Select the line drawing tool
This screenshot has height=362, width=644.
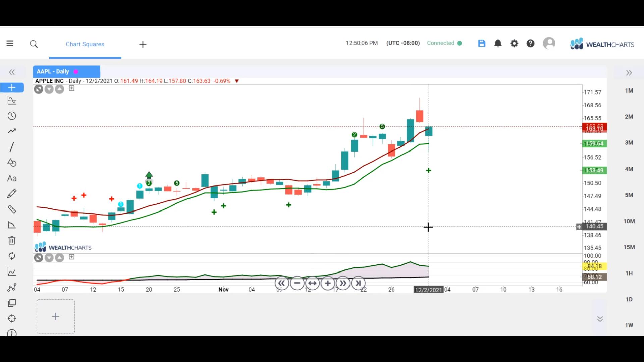(x=12, y=147)
